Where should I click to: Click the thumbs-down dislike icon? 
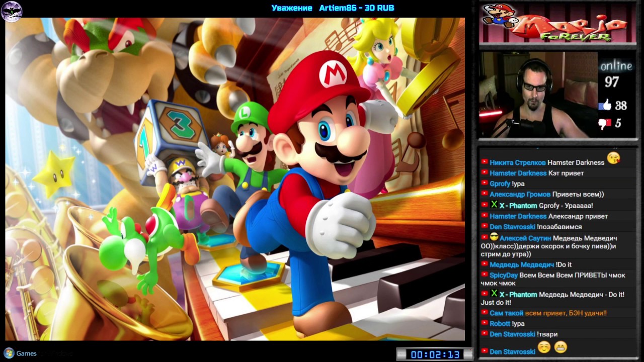click(x=605, y=123)
